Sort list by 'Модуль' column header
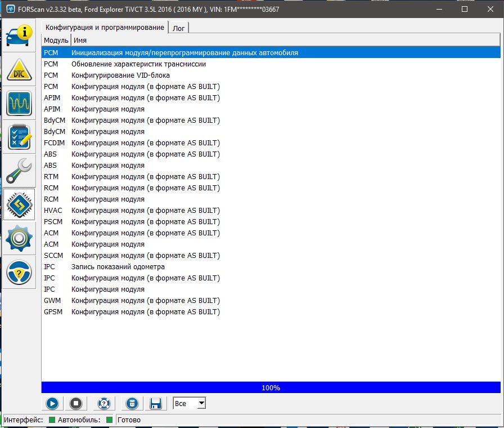The height and width of the screenshot is (428, 504). click(56, 40)
